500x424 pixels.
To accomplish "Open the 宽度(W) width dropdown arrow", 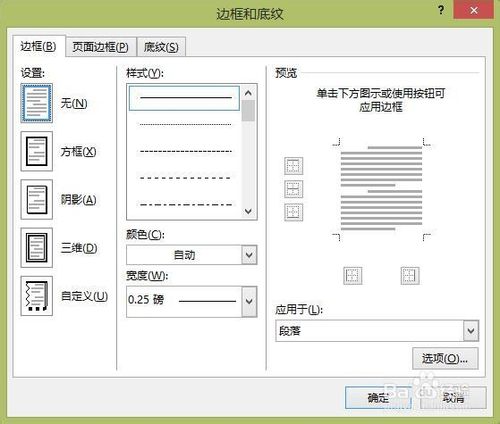I will 249,301.
